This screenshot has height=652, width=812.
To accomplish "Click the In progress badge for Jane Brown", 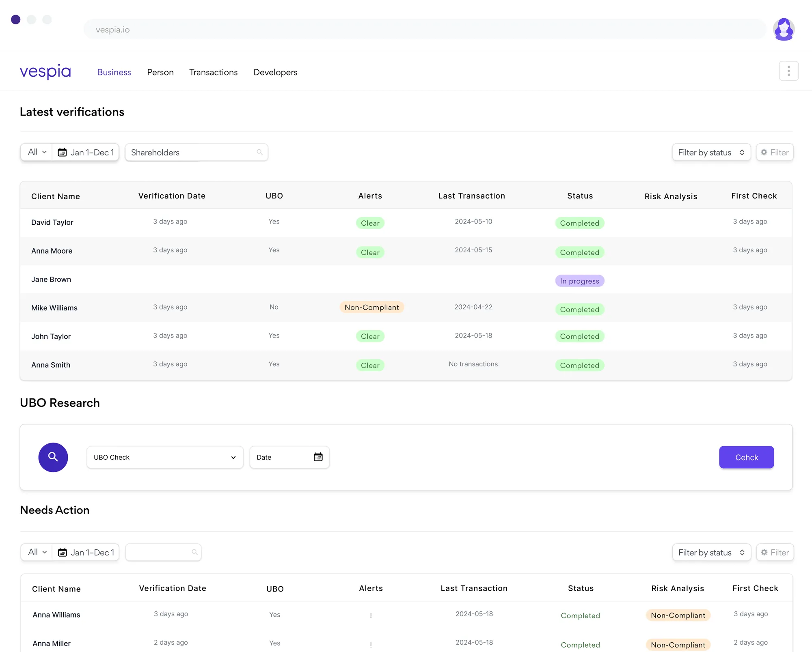I will 580,281.
